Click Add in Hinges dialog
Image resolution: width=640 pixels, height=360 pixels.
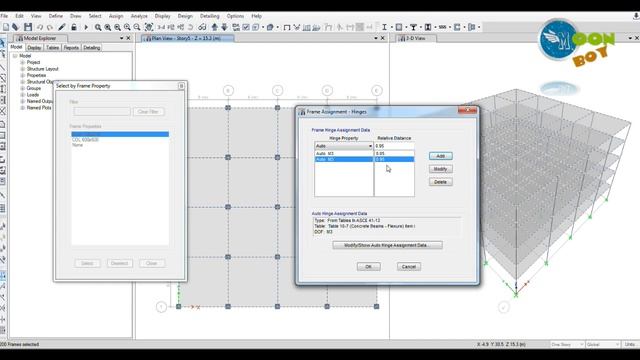440,156
